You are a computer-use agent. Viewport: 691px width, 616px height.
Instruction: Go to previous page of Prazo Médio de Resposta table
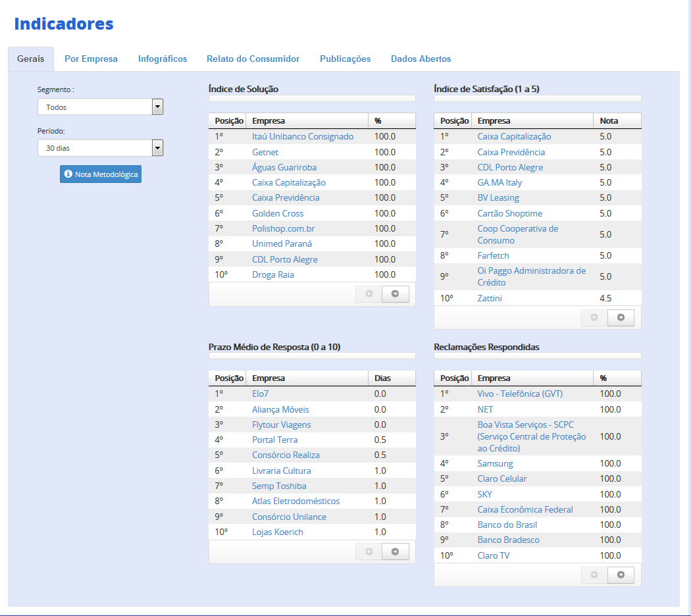click(x=369, y=552)
